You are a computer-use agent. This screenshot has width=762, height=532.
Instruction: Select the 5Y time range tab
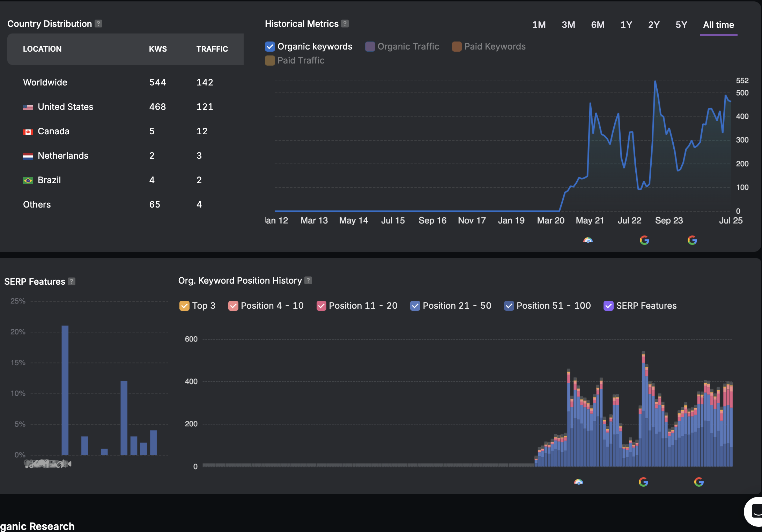pos(681,25)
